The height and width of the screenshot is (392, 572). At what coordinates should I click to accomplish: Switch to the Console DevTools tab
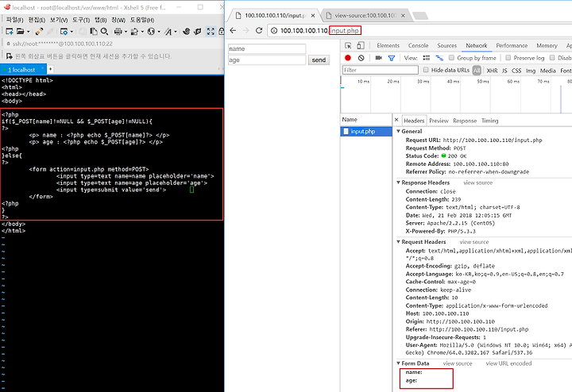pyautogui.click(x=418, y=45)
